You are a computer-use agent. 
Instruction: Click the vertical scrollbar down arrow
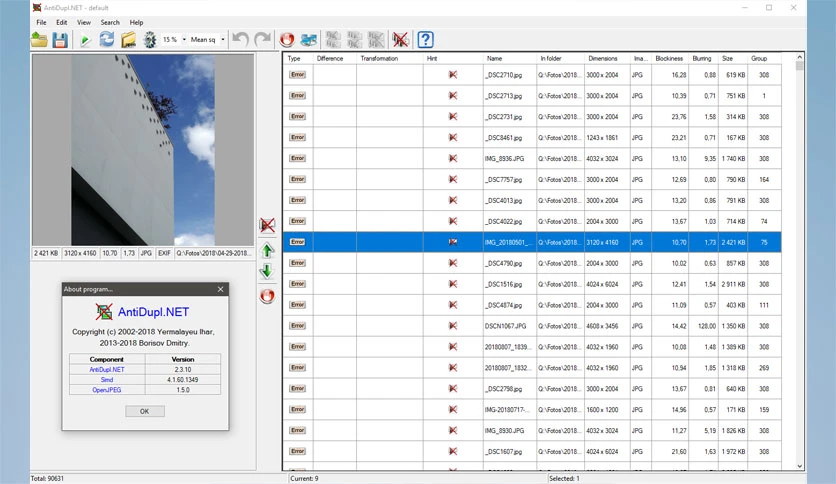[800, 466]
